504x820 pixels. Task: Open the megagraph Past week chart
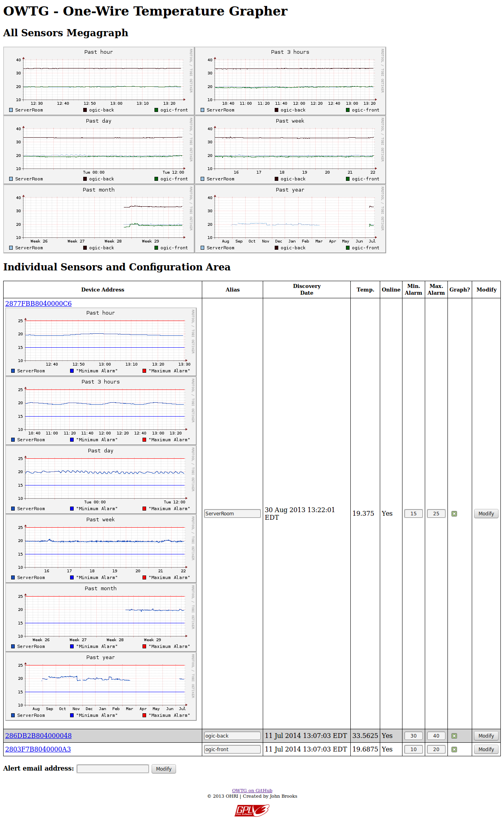[290, 150]
